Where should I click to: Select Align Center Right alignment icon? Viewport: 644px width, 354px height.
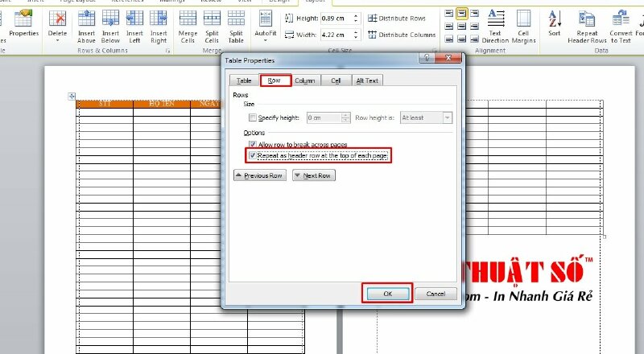point(474,27)
